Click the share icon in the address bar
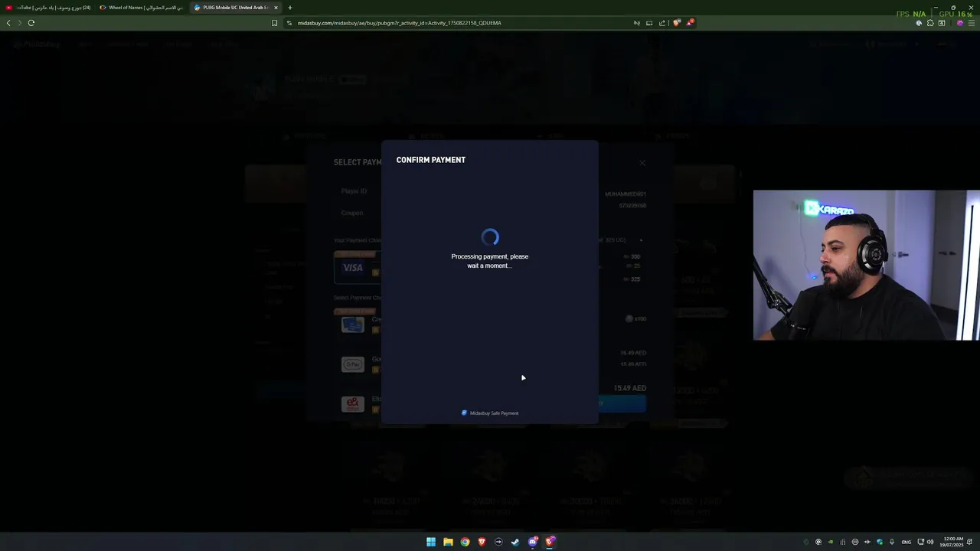Image resolution: width=980 pixels, height=551 pixels. 662,23
